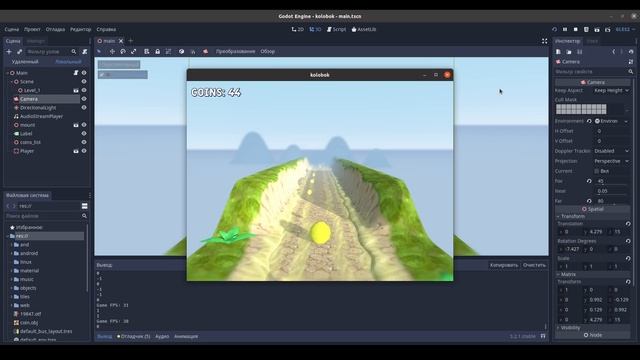Click the Play Scene clapperboard icon

coord(597,29)
